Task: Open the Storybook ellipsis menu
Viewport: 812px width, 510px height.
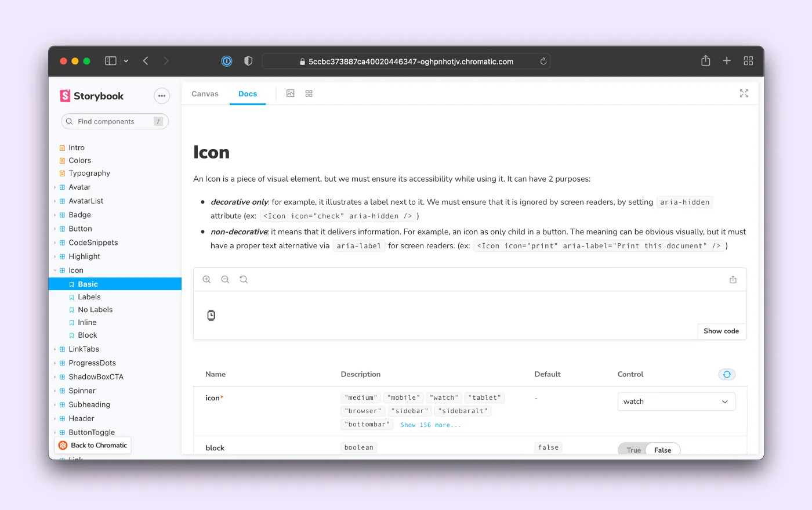Action: [161, 96]
